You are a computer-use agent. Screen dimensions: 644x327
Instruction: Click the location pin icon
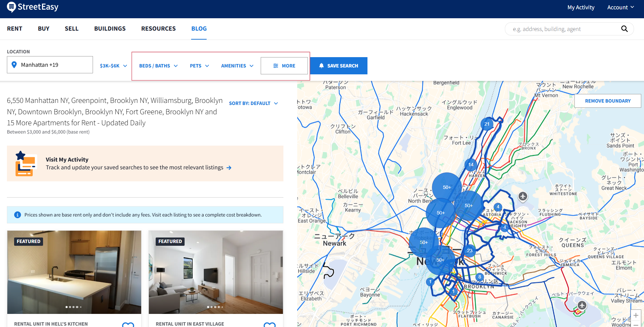14,65
